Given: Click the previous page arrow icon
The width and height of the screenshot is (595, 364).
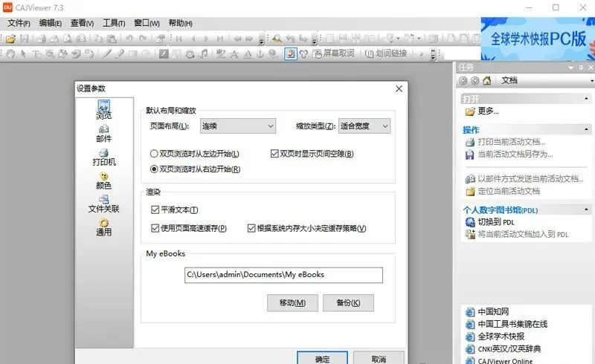Looking at the screenshot, I should pos(193,39).
